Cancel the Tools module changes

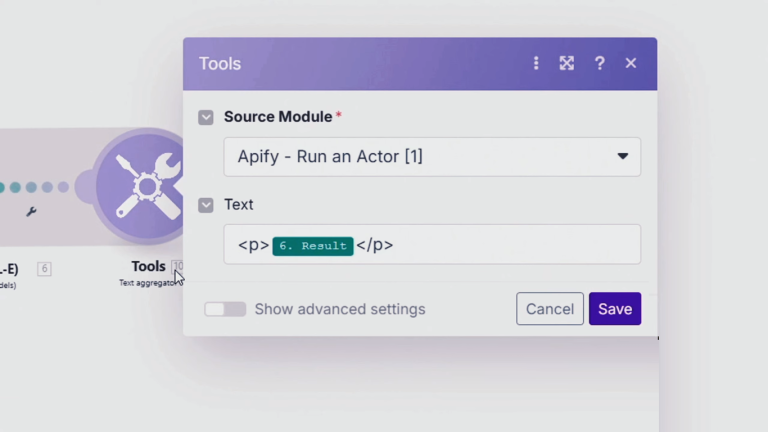click(x=550, y=309)
